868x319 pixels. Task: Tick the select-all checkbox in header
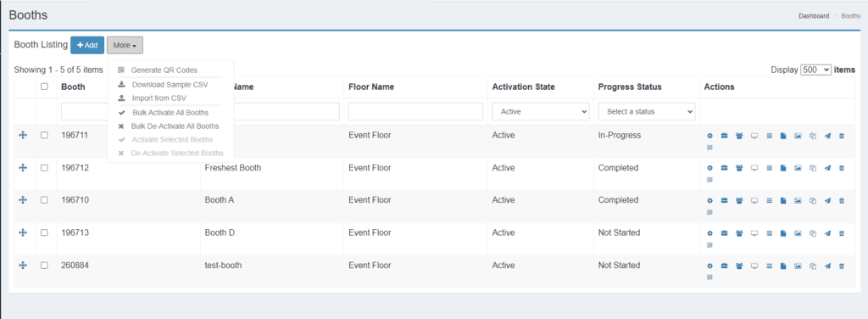[44, 87]
